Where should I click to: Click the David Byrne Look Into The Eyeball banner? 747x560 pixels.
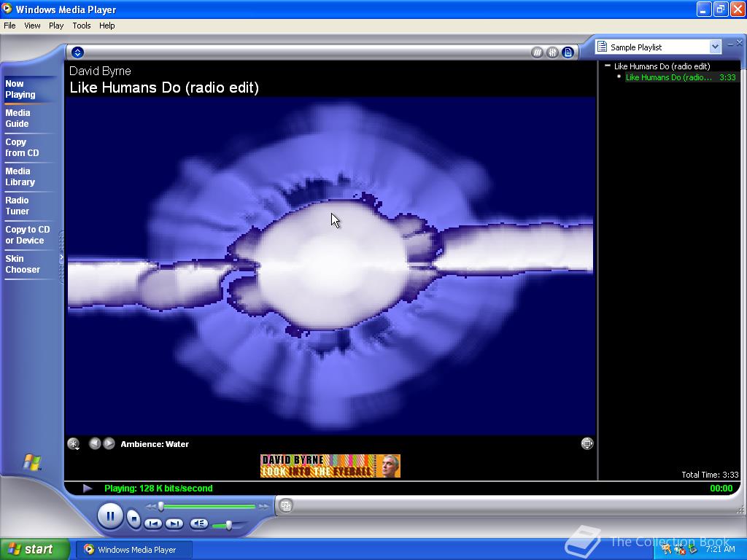tap(330, 466)
